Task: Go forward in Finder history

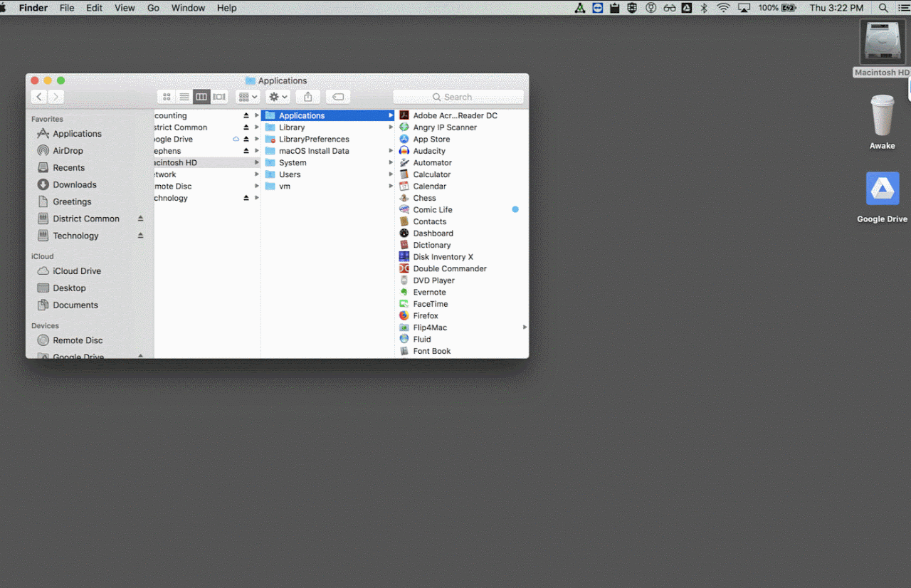Action: 56,97
